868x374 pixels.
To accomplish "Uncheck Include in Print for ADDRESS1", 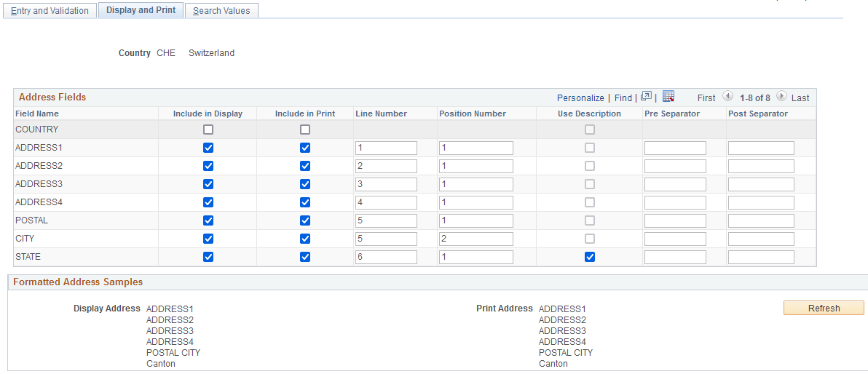I will pyautogui.click(x=305, y=148).
